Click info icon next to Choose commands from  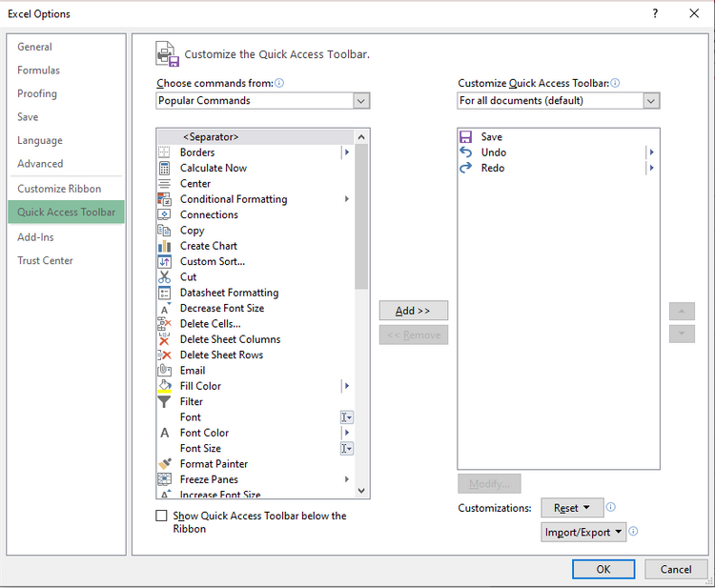coord(279,83)
